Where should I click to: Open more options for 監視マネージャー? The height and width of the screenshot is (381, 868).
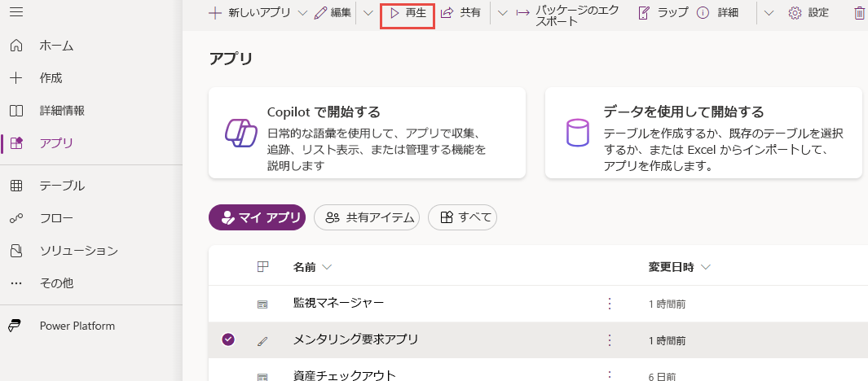pyautogui.click(x=610, y=303)
